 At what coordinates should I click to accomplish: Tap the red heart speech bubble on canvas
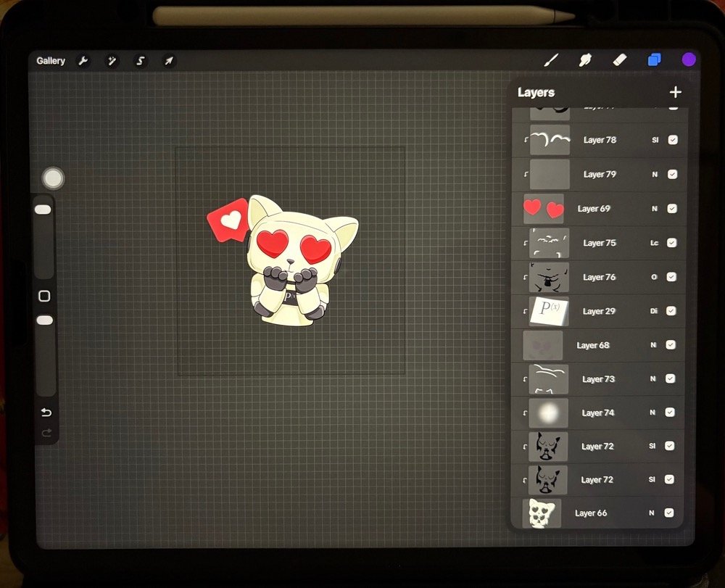pyautogui.click(x=229, y=220)
